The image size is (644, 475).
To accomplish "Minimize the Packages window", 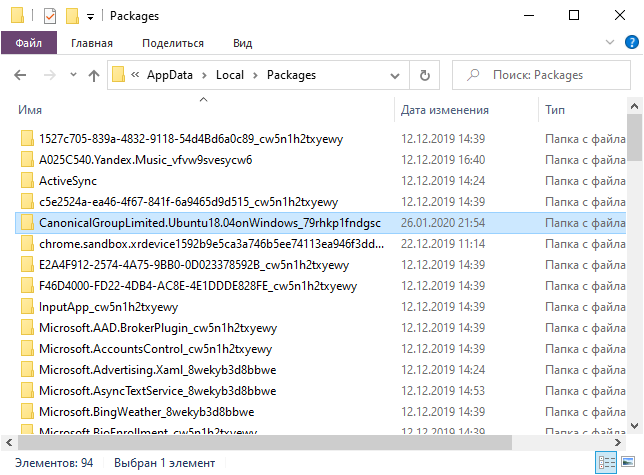I will click(x=529, y=15).
